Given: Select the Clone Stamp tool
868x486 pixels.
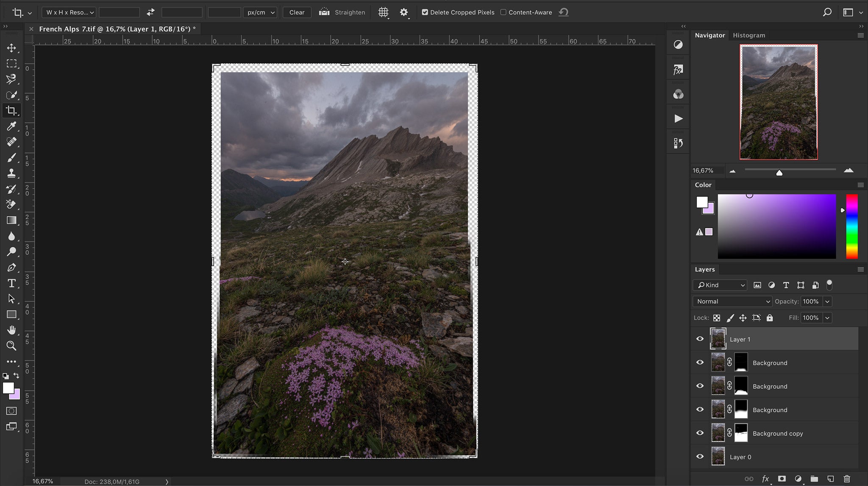Looking at the screenshot, I should [x=12, y=173].
